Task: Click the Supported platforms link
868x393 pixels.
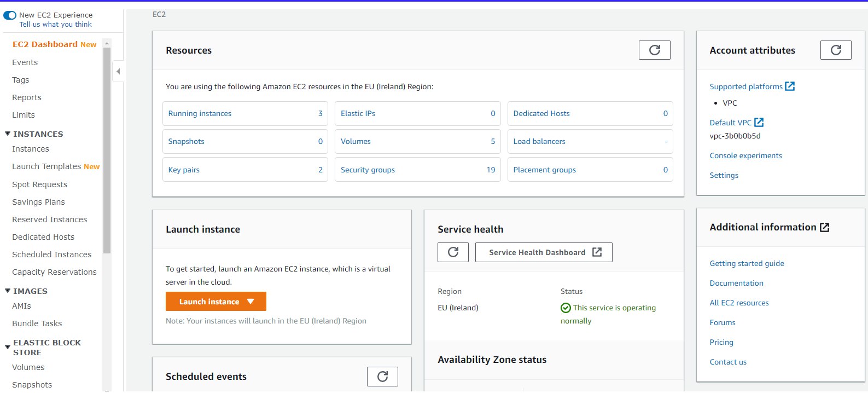Action: click(x=746, y=86)
